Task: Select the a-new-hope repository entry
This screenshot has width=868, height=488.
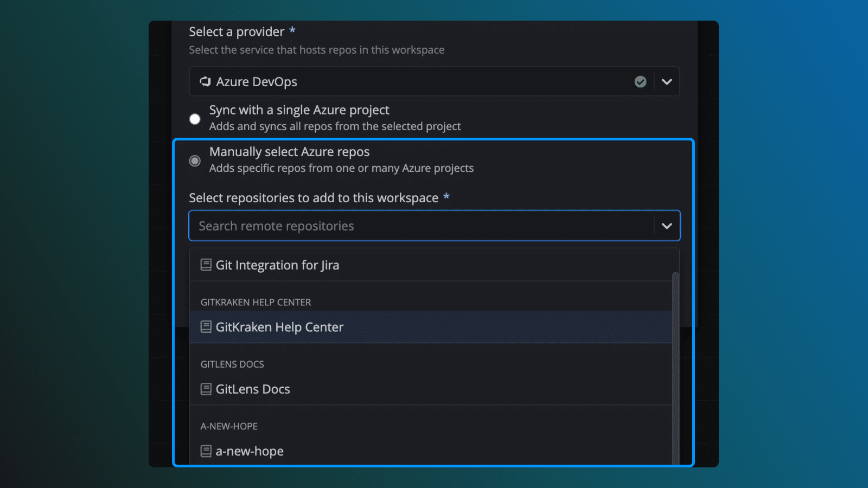Action: click(249, 451)
